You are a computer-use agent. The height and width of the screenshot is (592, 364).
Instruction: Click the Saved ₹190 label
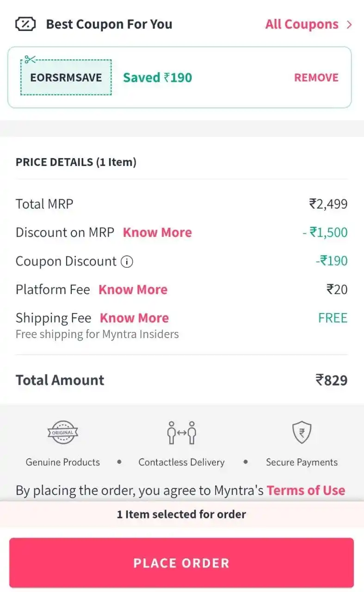(157, 77)
